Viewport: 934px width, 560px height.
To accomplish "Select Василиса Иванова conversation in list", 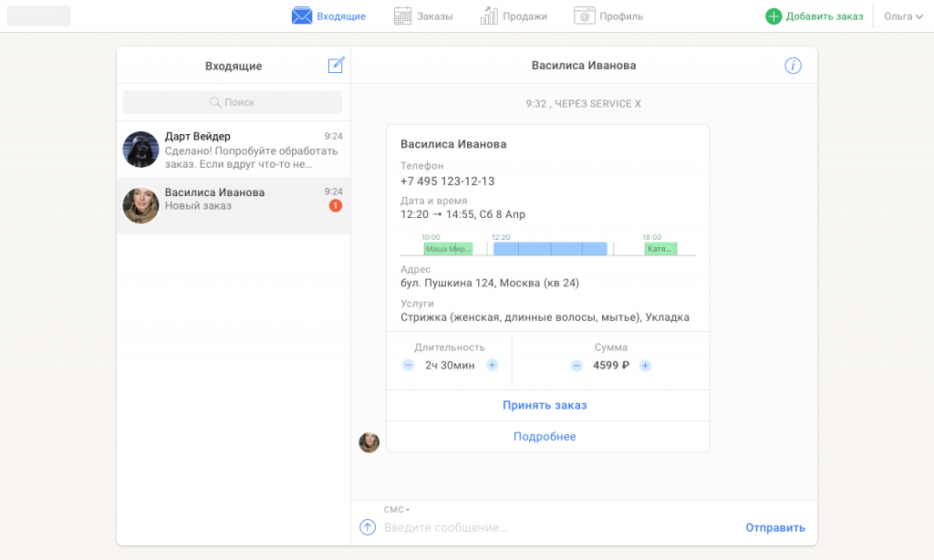I will coord(233,205).
